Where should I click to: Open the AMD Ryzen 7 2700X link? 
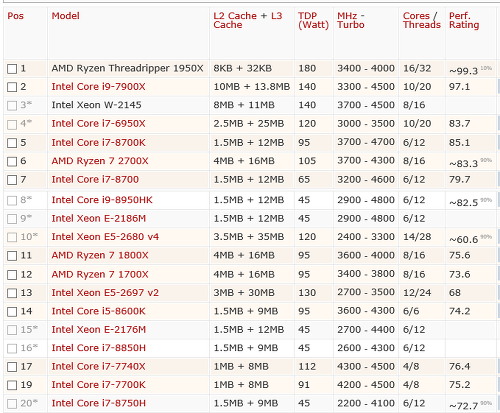click(x=100, y=161)
